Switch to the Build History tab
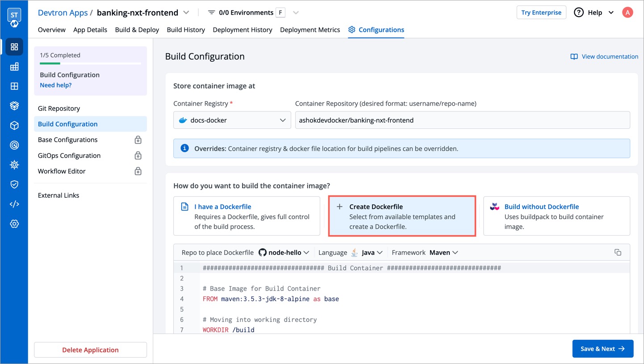This screenshot has height=364, width=644. [x=186, y=30]
